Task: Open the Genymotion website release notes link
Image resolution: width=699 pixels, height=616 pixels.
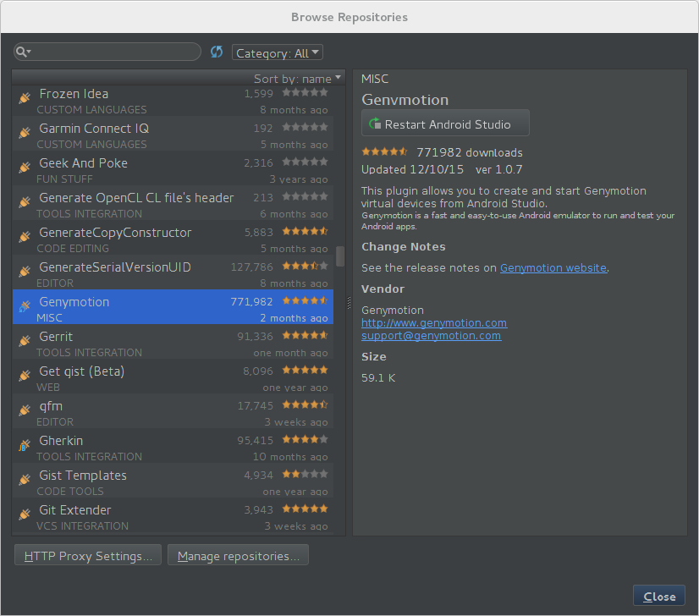Action: pos(553,268)
